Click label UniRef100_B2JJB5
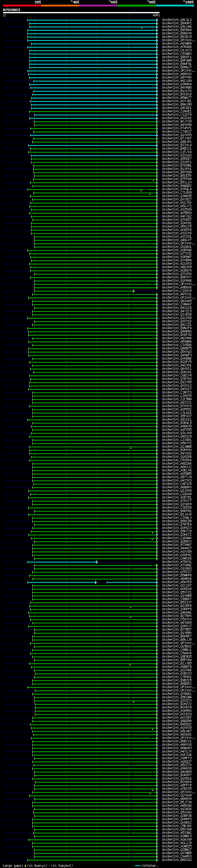The width and height of the screenshot is (197, 868). [176, 664]
